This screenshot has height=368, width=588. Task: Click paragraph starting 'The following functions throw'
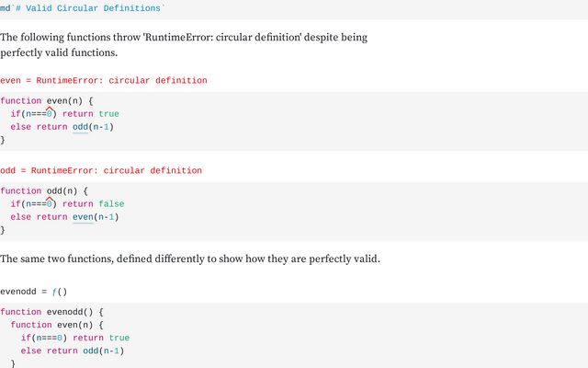(x=184, y=45)
